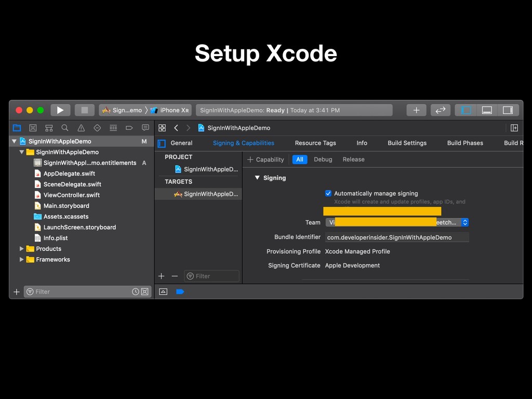Screen dimensions: 532x399
Task: Select the SignInWithAppleD... target
Action: coord(198,194)
